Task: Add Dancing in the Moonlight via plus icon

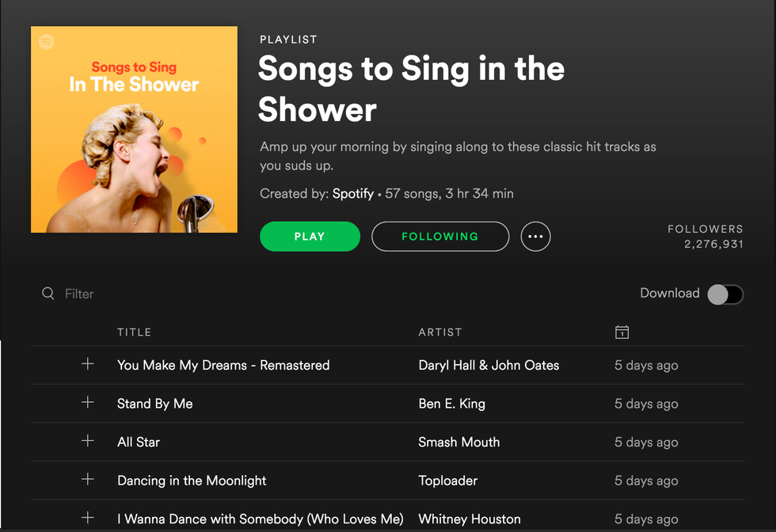Action: tap(88, 480)
